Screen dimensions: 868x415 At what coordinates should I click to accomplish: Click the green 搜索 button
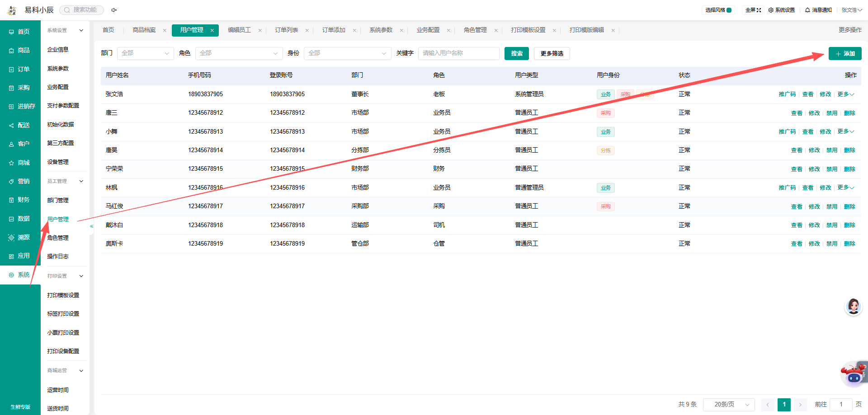click(x=517, y=53)
